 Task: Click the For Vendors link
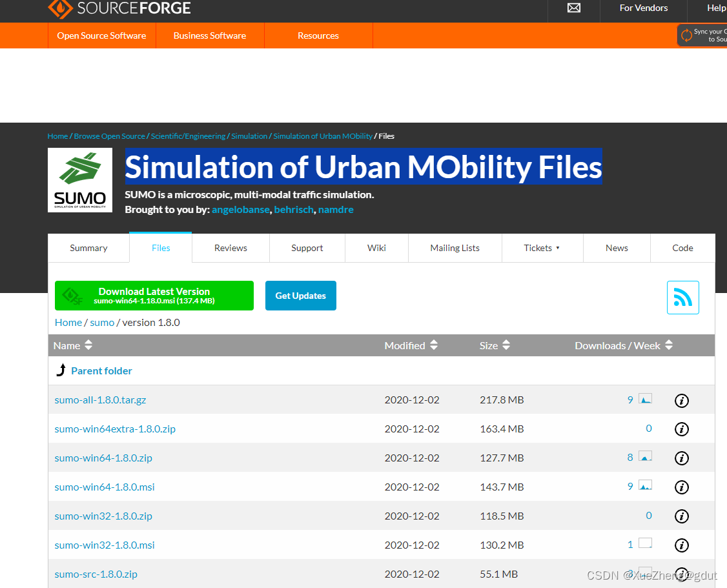point(644,8)
